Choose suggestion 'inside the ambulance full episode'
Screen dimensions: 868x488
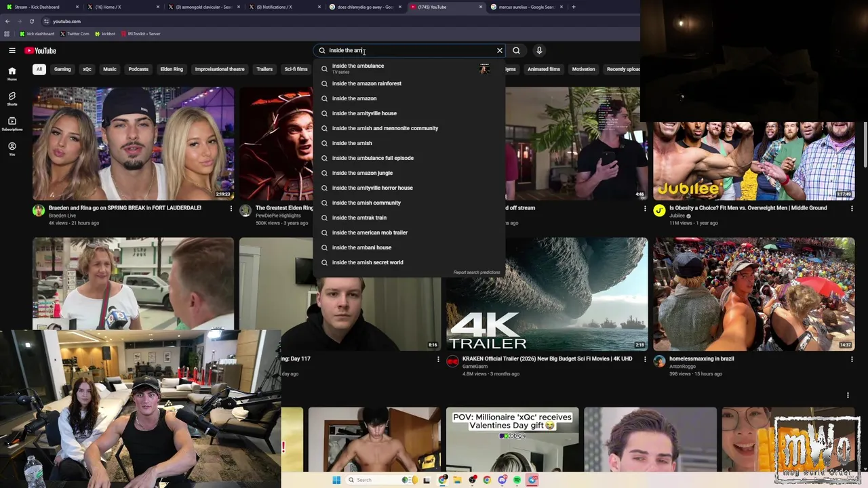[x=409, y=158]
